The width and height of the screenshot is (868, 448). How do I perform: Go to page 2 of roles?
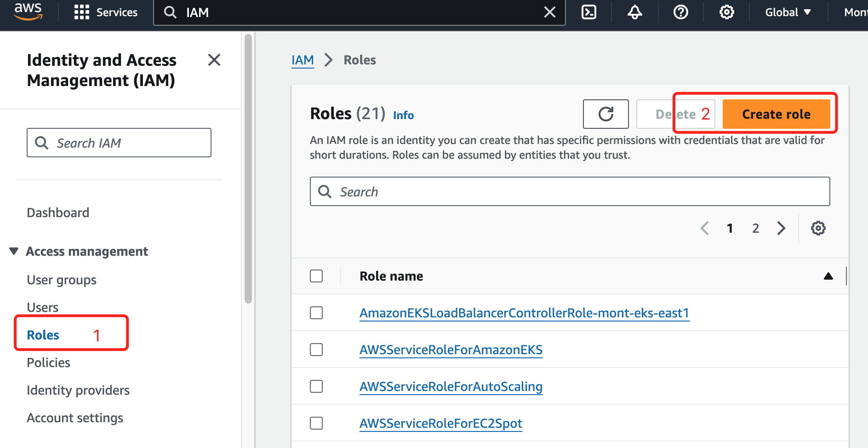point(755,228)
